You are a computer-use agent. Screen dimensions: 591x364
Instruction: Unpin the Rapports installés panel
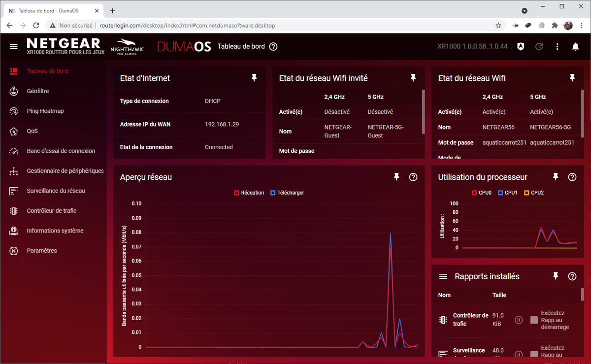coord(556,276)
